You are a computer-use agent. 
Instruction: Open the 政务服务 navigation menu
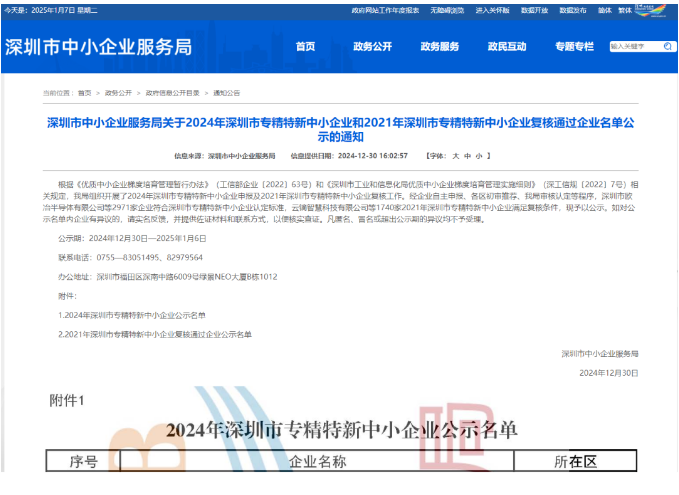(x=440, y=46)
